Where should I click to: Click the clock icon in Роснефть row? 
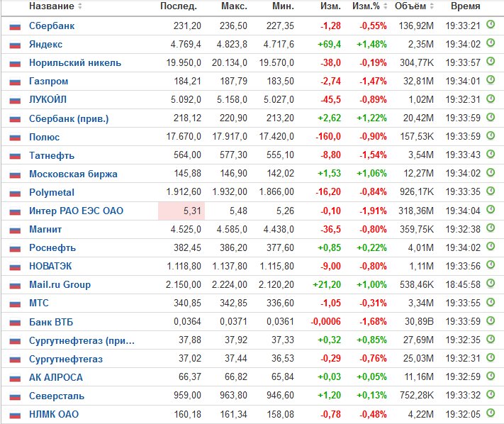[x=491, y=246]
